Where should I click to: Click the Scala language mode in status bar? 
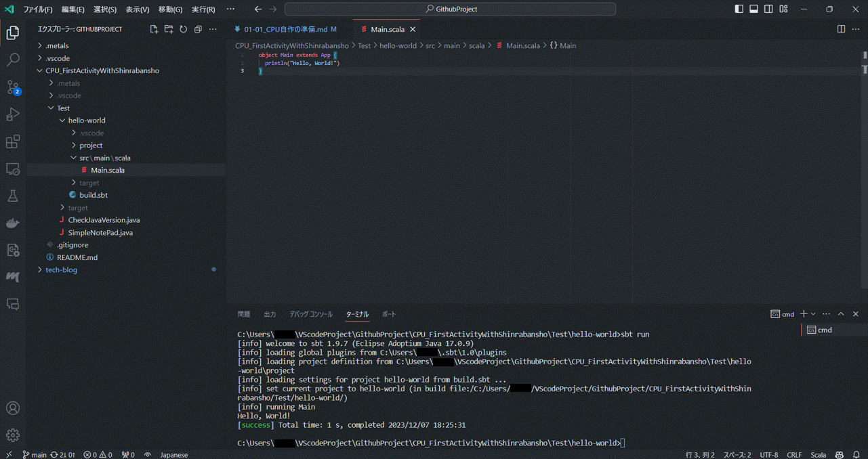click(x=818, y=455)
